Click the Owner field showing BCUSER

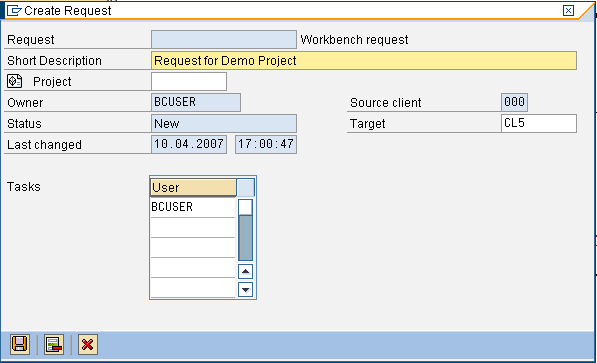click(x=196, y=102)
